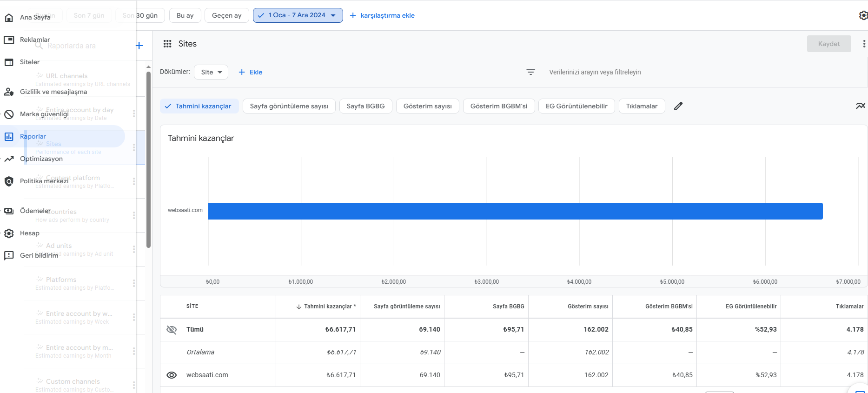Open Optimizasyon menu item
This screenshot has width=868, height=393.
coord(62,159)
